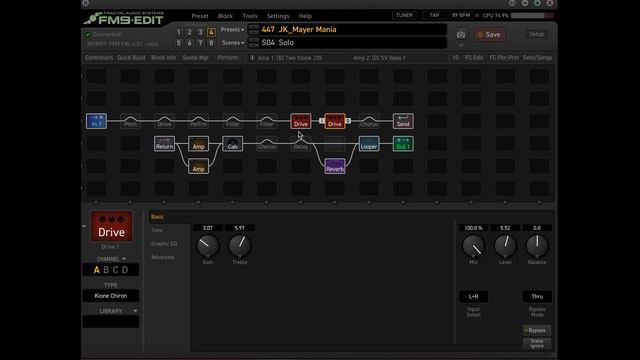Select the lower Amp block
Screen dimensions: 640x360
click(x=198, y=166)
